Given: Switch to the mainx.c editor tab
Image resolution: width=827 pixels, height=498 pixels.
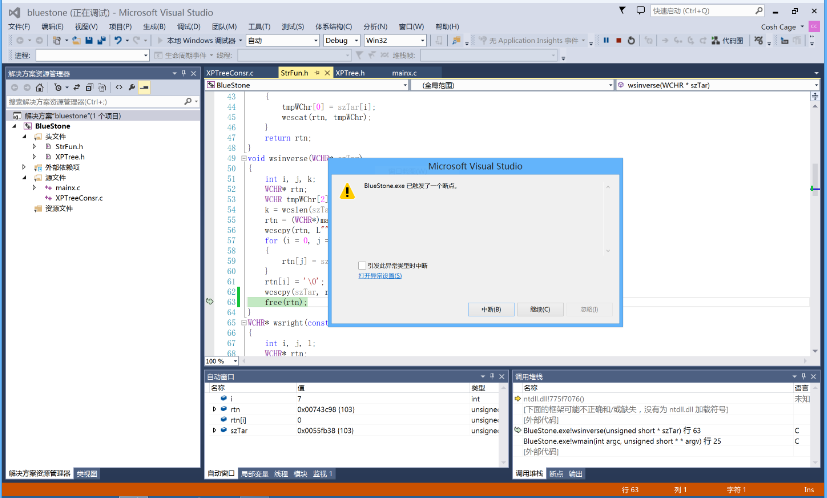Looking at the screenshot, I should pos(405,73).
